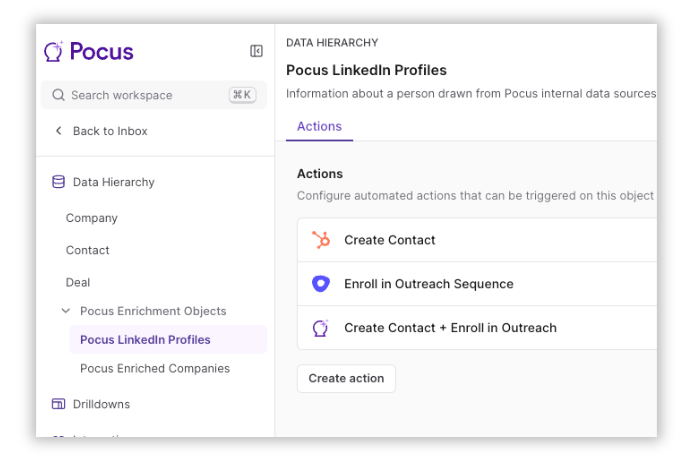Focus the Search workspace field
Image resolution: width=693 pixels, height=461 pixels.
pyautogui.click(x=154, y=95)
